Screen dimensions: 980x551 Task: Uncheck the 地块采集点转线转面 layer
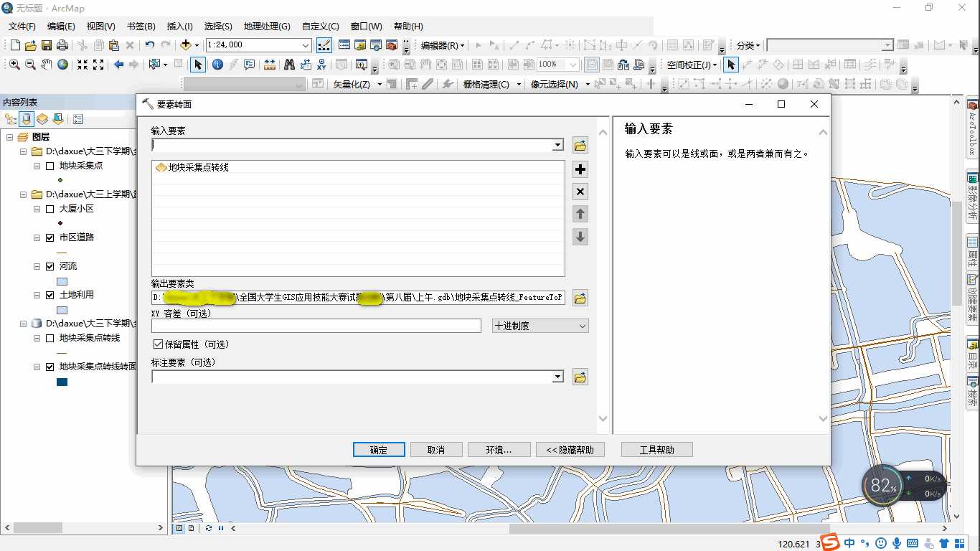click(50, 367)
